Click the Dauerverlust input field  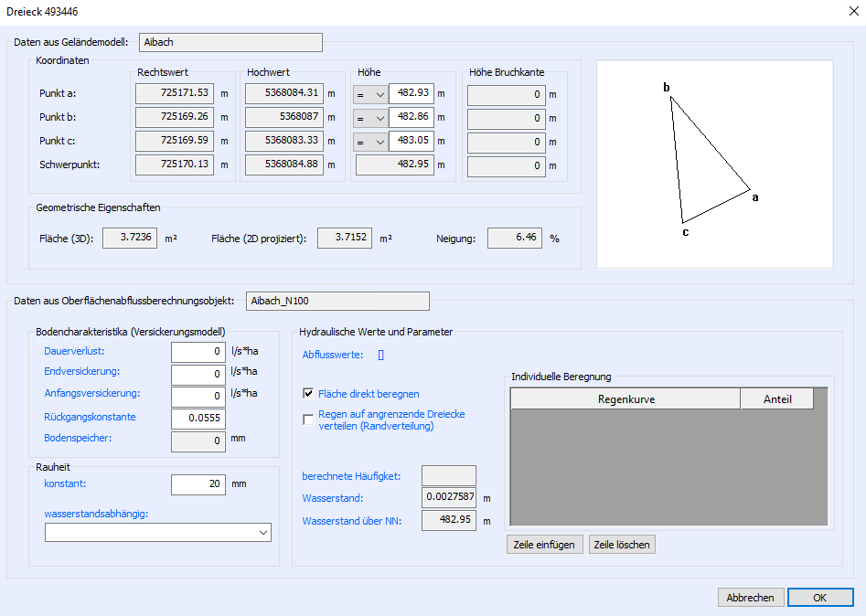click(198, 352)
